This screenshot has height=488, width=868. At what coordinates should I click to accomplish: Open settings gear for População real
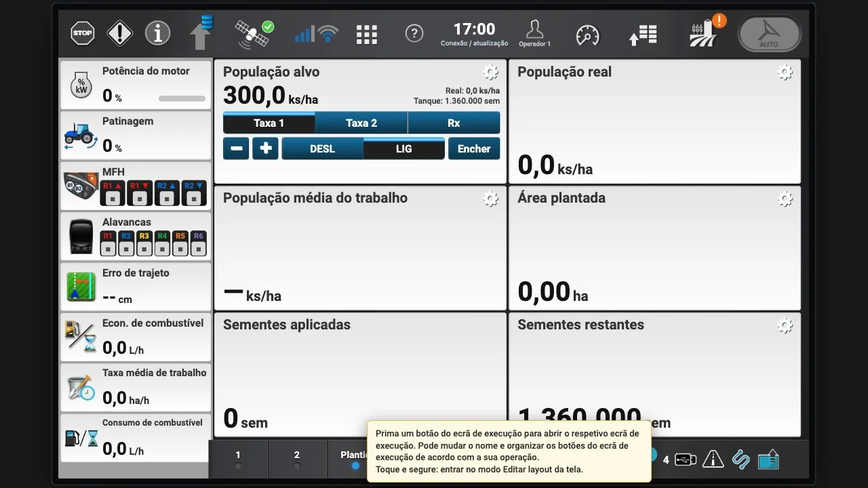tap(785, 73)
